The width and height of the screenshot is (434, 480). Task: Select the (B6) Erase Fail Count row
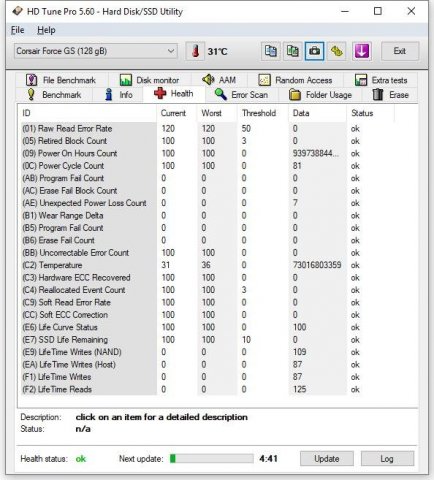(207, 240)
